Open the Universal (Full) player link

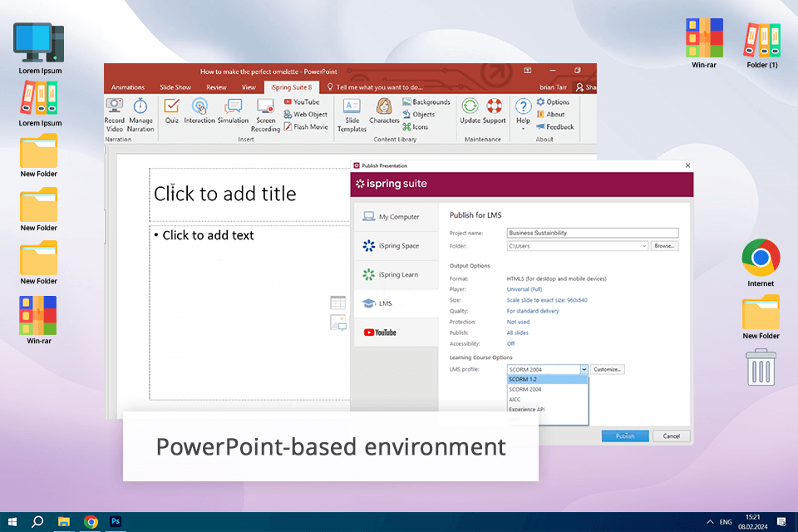[x=525, y=289]
